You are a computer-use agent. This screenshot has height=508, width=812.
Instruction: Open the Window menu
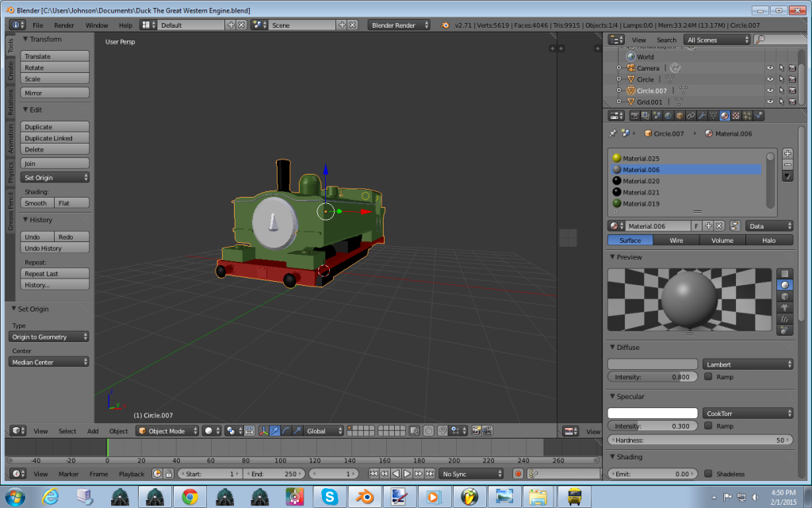pyautogui.click(x=97, y=25)
